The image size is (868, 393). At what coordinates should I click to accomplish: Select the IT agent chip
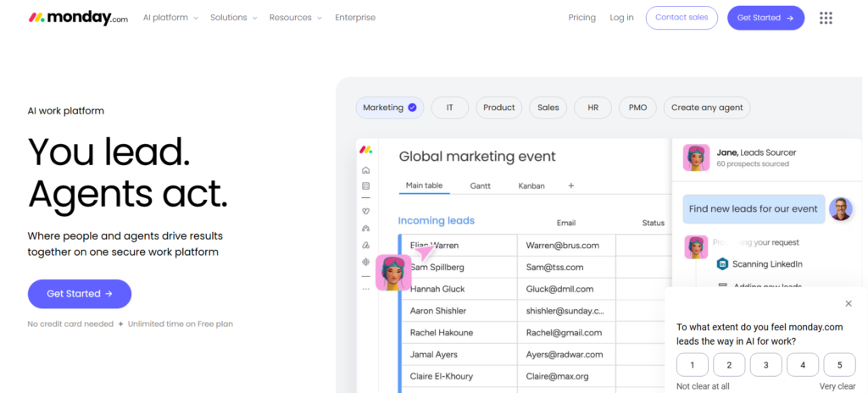tap(449, 108)
